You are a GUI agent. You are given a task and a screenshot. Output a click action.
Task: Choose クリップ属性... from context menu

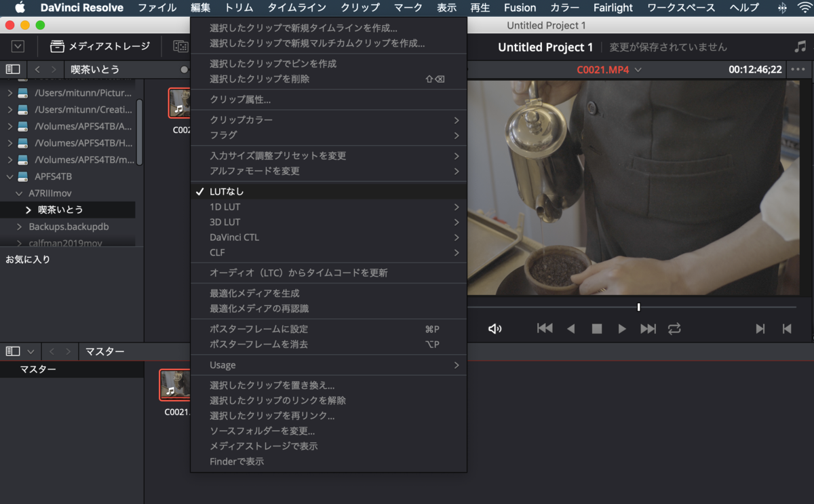328,100
